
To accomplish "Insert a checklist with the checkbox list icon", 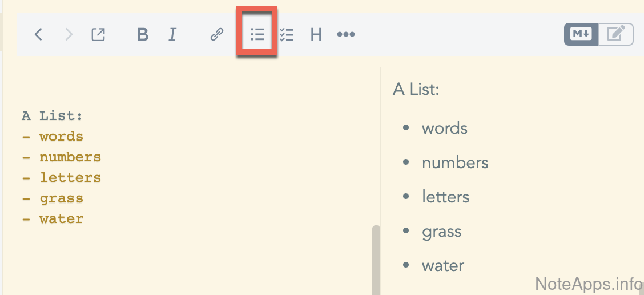I will (287, 35).
